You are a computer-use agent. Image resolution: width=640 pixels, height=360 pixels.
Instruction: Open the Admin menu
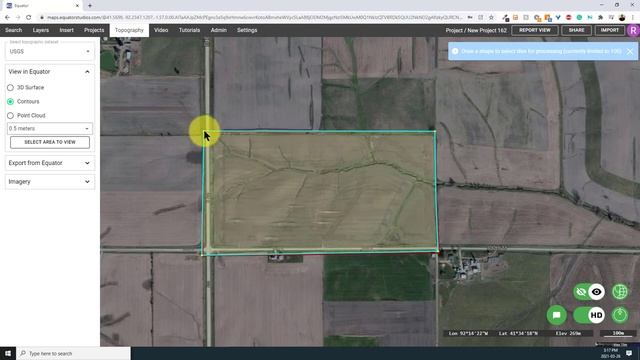(x=218, y=30)
